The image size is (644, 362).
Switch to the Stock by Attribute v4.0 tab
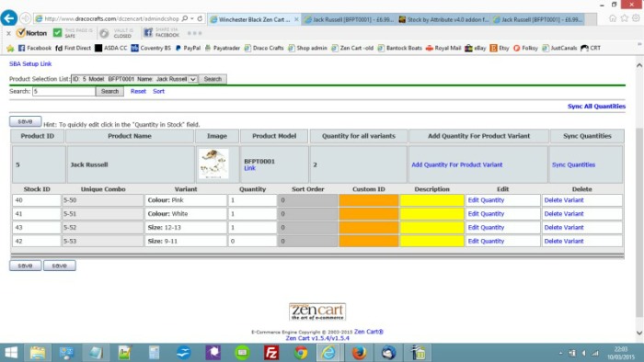(x=444, y=19)
